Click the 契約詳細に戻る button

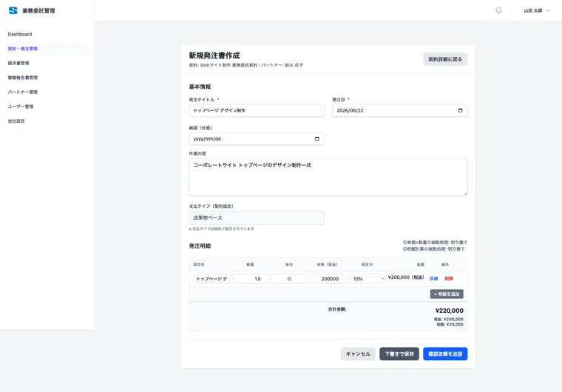[x=445, y=59]
